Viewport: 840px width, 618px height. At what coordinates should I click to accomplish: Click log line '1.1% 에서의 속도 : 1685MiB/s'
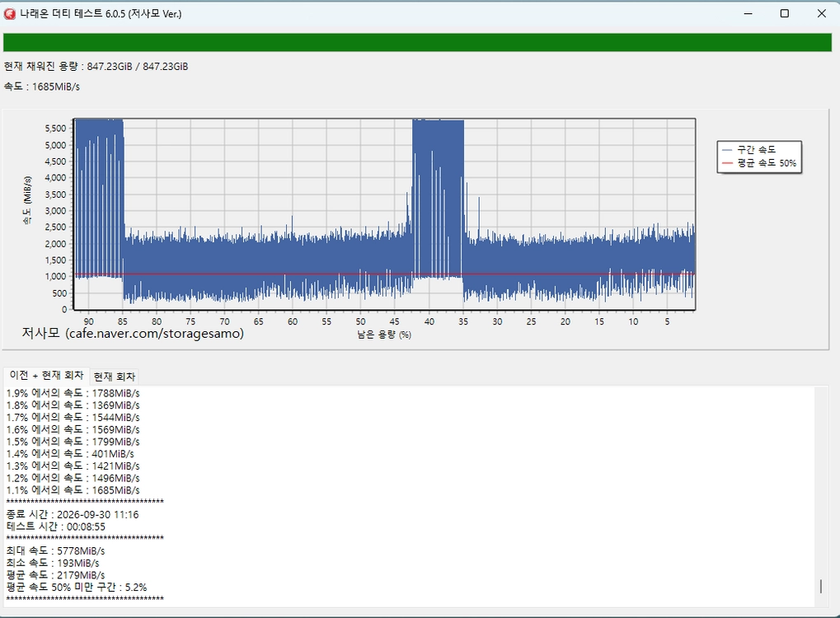pos(73,490)
